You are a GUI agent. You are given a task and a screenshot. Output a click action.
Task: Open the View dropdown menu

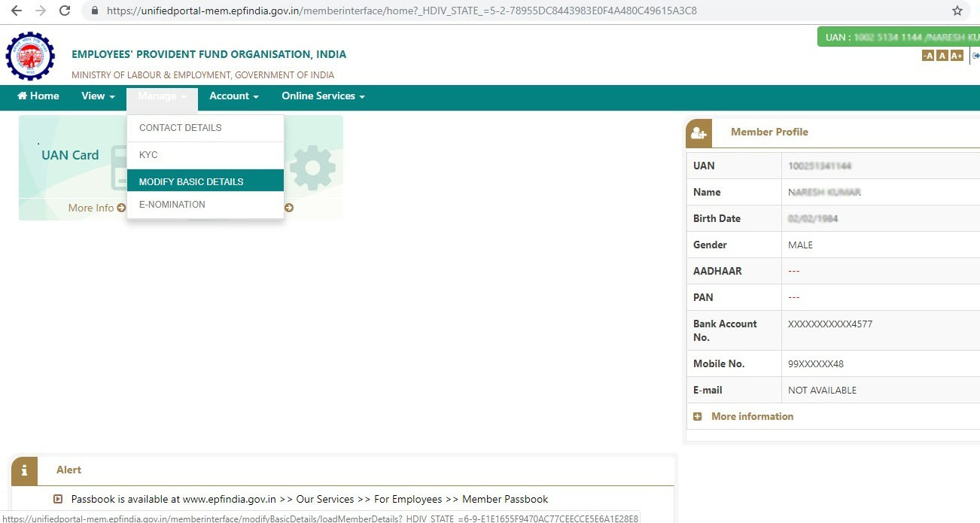click(98, 96)
